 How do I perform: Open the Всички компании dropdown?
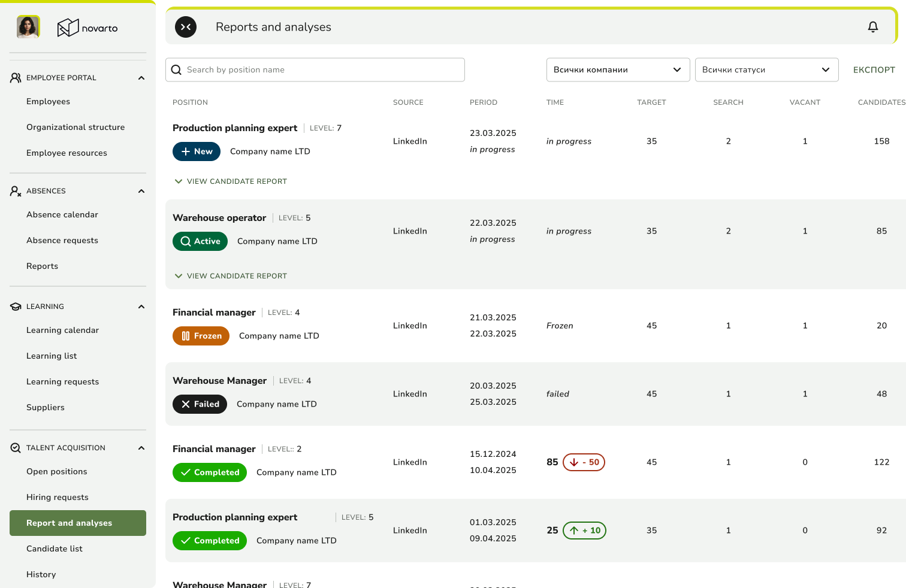618,70
